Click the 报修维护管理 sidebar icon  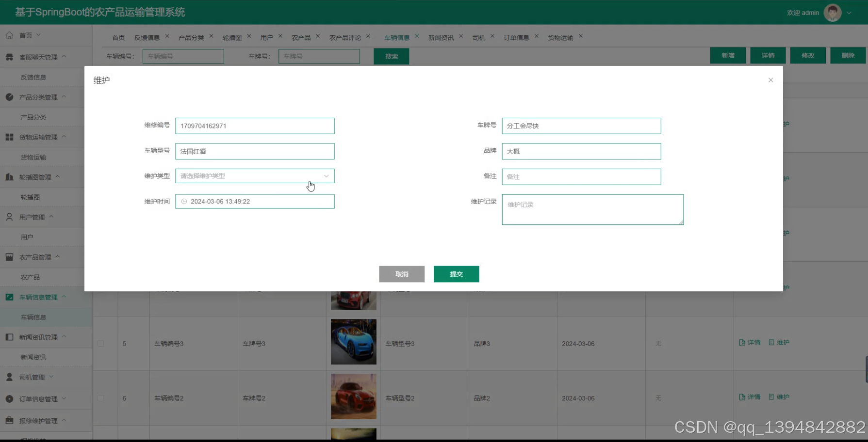[9, 421]
